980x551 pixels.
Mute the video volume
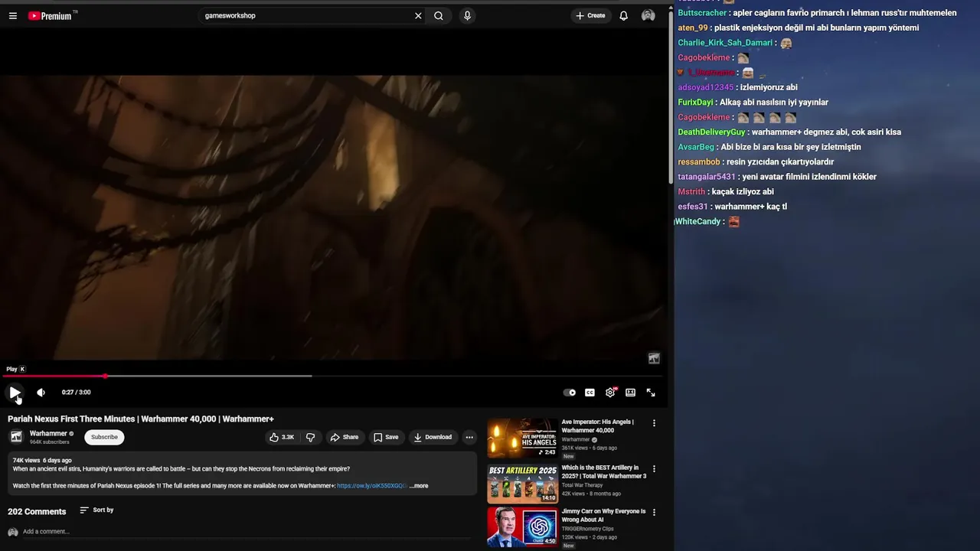click(41, 393)
